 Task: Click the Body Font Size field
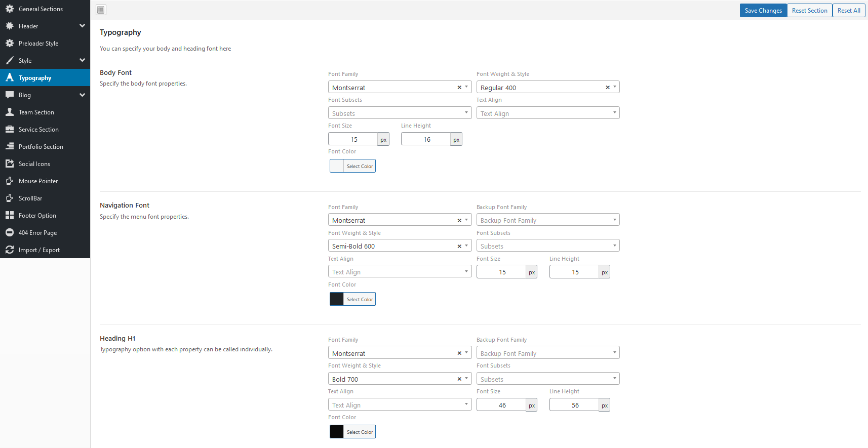(x=353, y=139)
